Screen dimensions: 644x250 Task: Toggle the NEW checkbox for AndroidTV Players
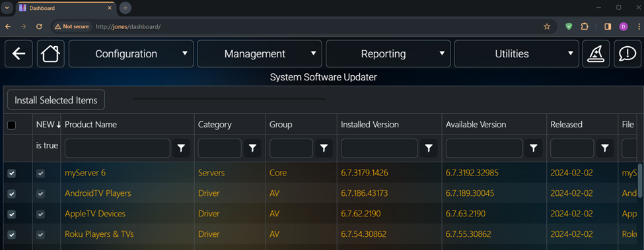40,193
